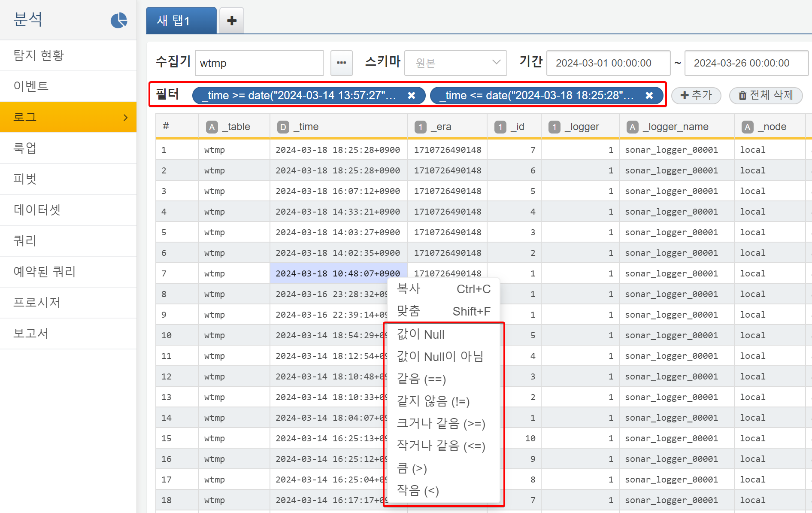Open the 스키마 dropdown
Screen dimensions: 812x513
(x=456, y=63)
